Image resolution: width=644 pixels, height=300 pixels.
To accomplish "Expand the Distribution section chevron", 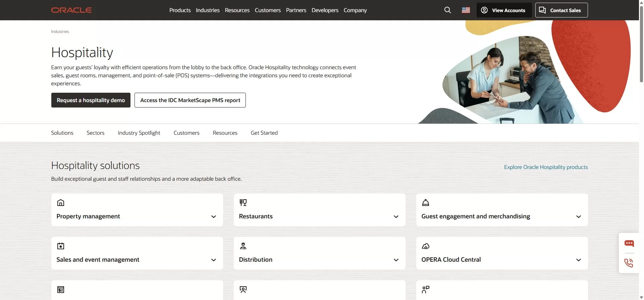I will point(396,260).
